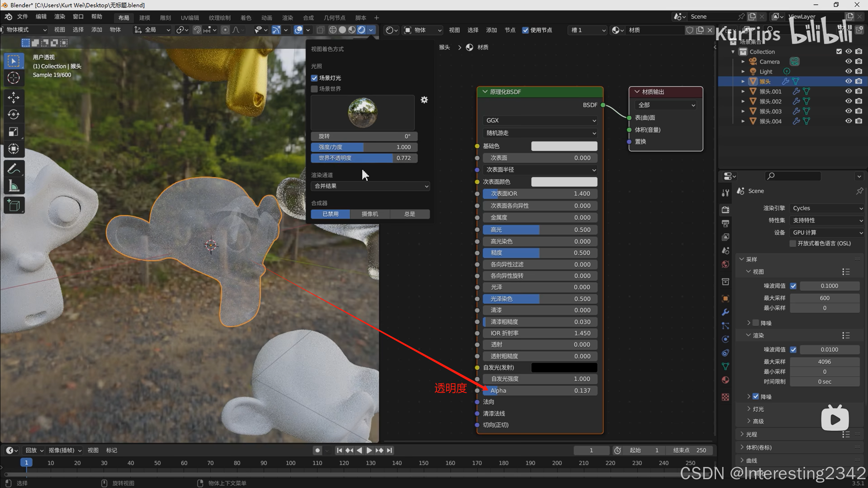Screen dimensions: 868x488
Task: Click the play animation button in timeline
Action: (x=369, y=450)
